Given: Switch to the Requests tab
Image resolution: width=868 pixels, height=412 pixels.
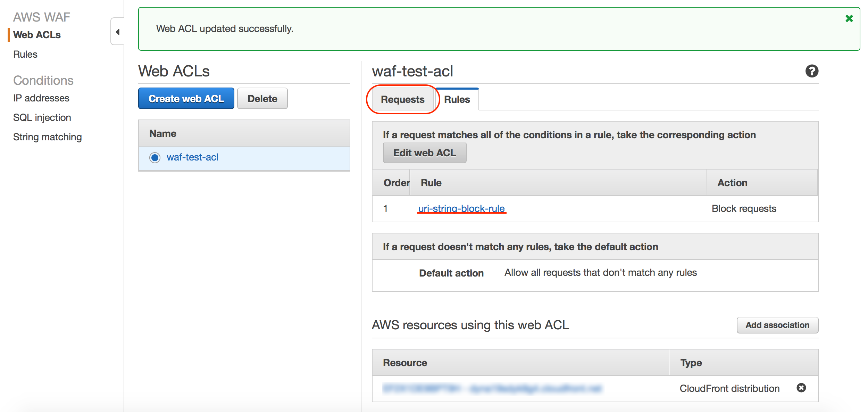Looking at the screenshot, I should click(402, 99).
